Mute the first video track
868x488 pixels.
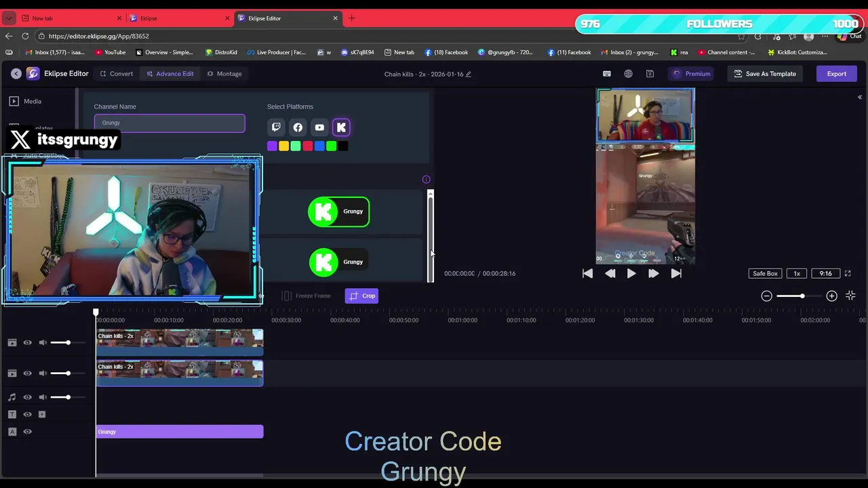(x=43, y=343)
